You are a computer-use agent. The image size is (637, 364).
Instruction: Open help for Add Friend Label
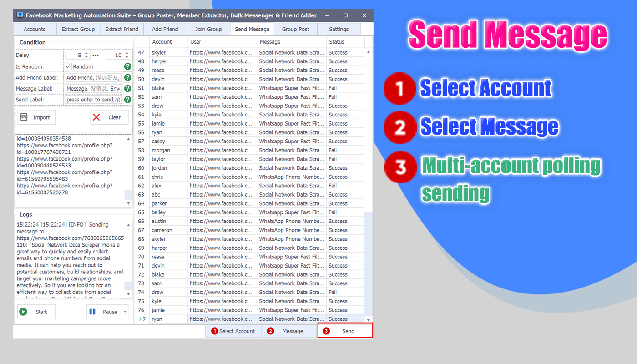click(x=128, y=78)
